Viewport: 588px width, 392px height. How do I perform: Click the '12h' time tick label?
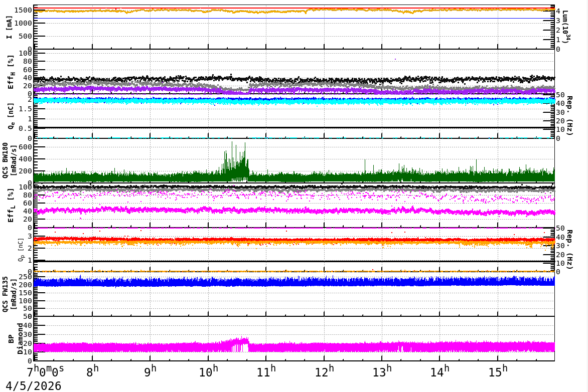pyautogui.click(x=324, y=371)
